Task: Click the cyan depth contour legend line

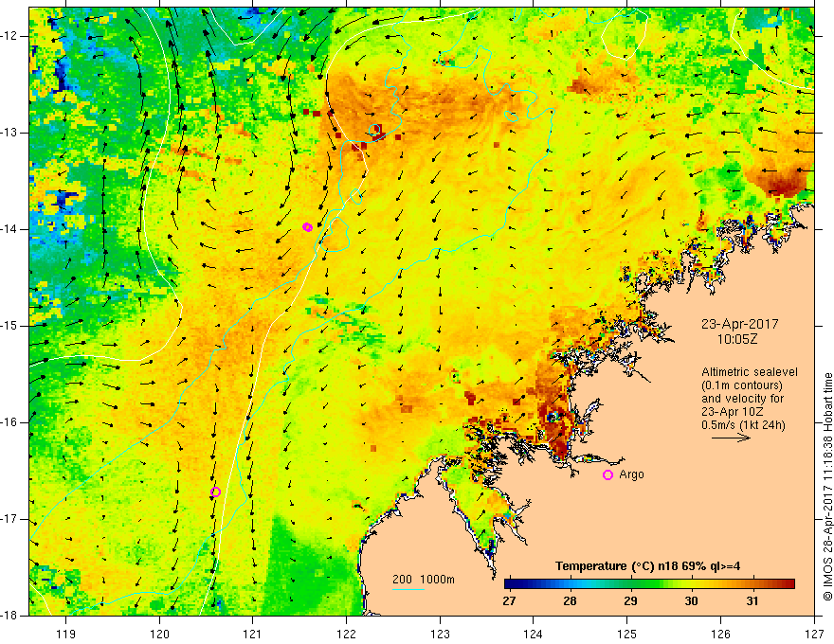Action: pyautogui.click(x=408, y=590)
